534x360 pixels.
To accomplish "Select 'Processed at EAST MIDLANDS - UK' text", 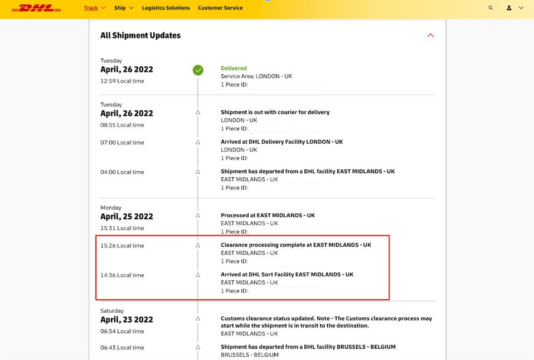I will pos(268,215).
